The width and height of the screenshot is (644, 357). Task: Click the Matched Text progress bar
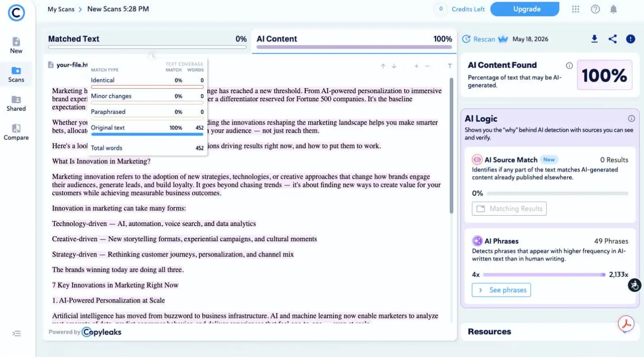pos(147,47)
